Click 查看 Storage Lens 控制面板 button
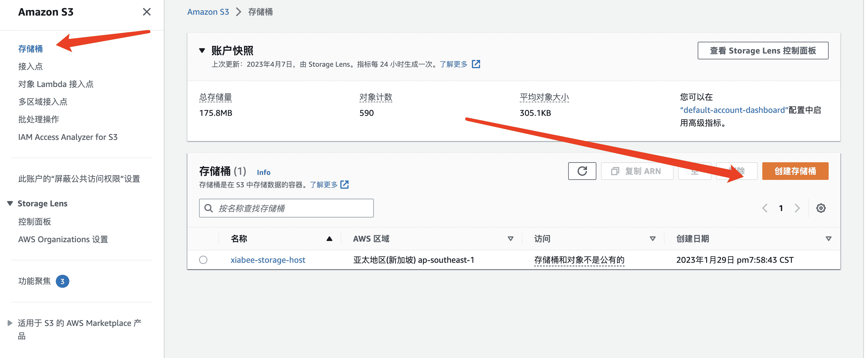Viewport: 868px width, 358px height. click(x=763, y=51)
